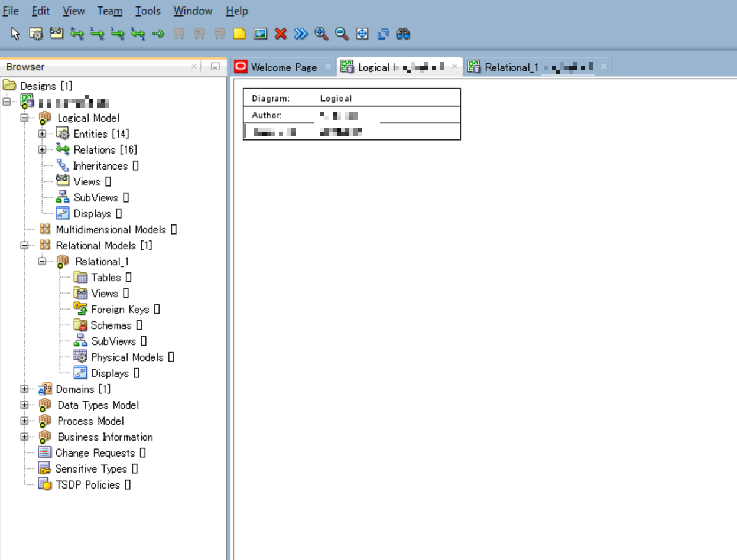Screen dimensions: 737x560
Task: Close the Browser panel
Action: pyautogui.click(x=194, y=67)
